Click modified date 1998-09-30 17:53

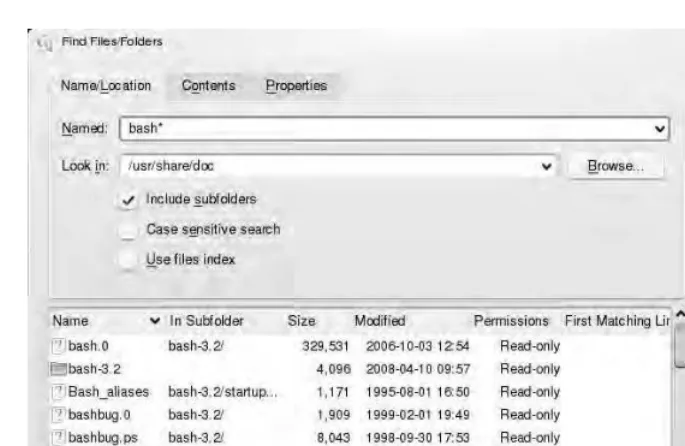click(x=418, y=437)
